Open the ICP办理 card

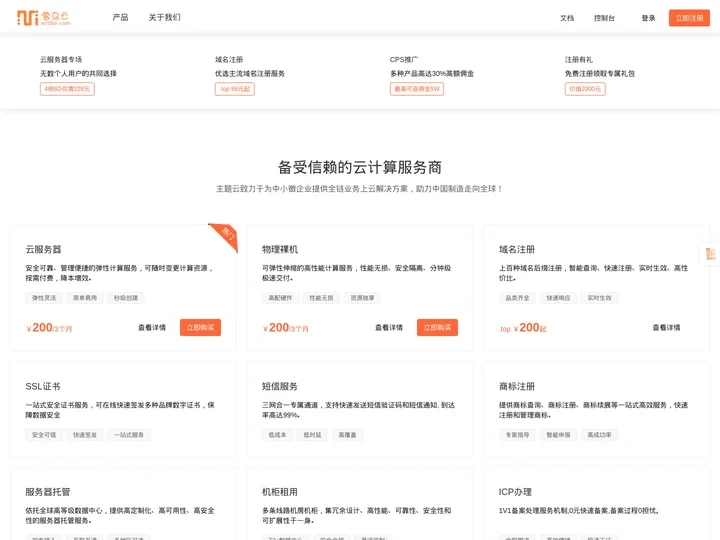coord(596,504)
